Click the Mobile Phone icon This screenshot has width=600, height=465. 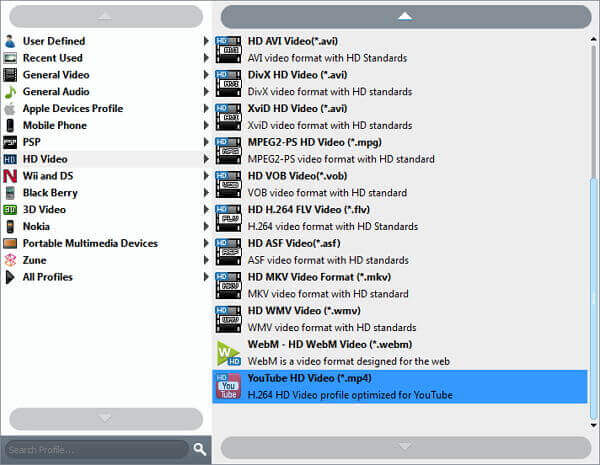[10, 125]
